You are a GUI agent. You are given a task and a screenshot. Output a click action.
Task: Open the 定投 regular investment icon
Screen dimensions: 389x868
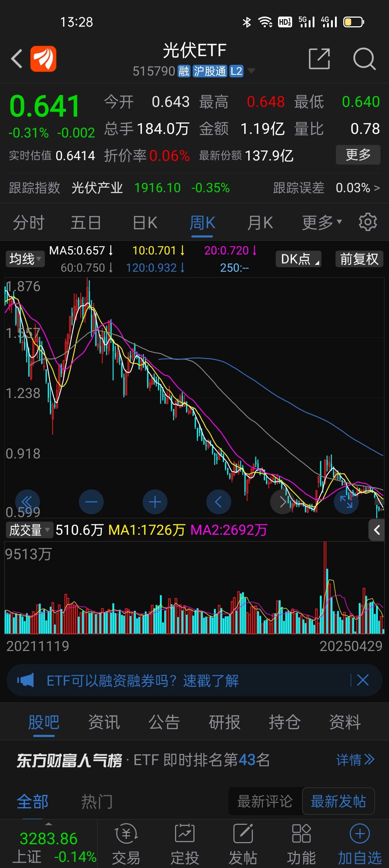point(185,844)
